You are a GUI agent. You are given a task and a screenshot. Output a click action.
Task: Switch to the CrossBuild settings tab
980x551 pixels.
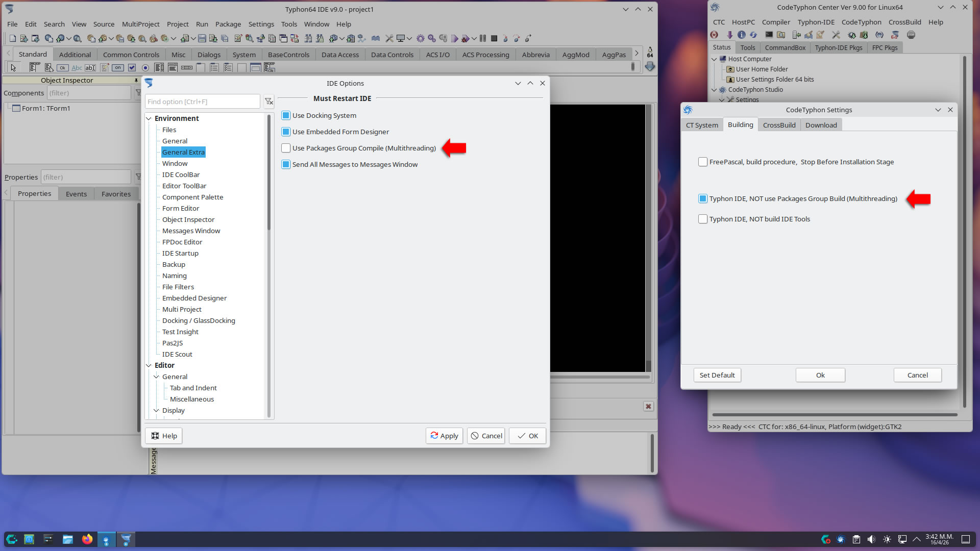click(779, 125)
